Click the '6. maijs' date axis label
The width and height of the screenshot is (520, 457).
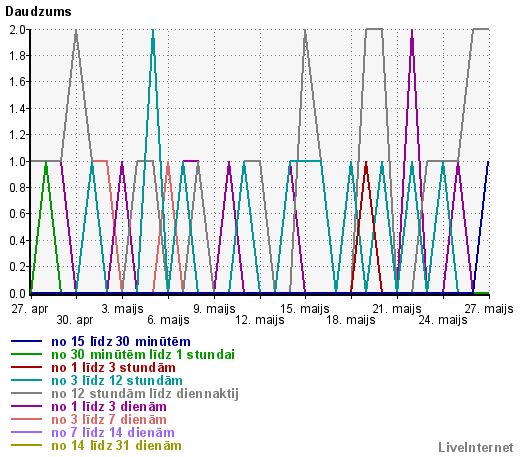point(168,320)
